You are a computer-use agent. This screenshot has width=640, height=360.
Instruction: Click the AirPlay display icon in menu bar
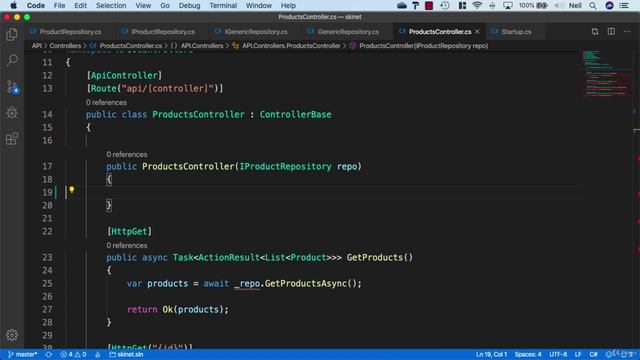point(507,5)
